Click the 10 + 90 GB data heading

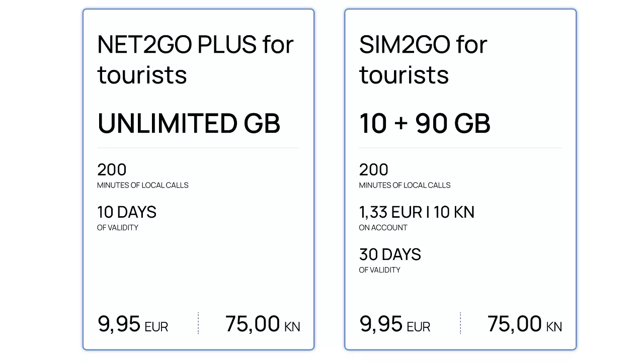point(425,124)
